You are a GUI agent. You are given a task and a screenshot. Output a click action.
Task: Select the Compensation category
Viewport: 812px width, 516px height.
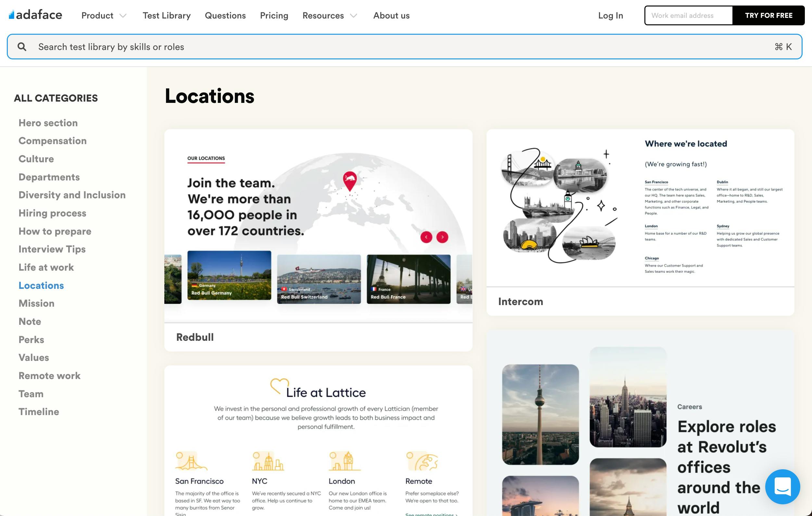(53, 141)
